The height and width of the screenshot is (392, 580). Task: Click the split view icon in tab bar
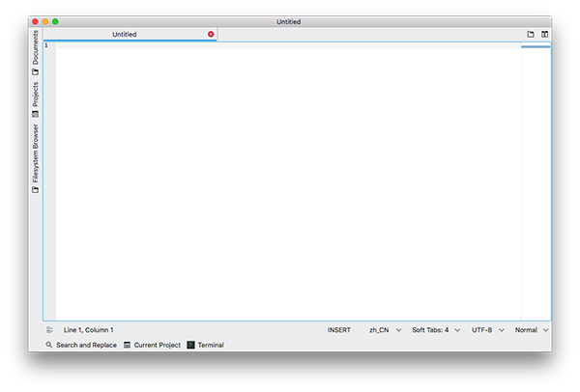544,34
